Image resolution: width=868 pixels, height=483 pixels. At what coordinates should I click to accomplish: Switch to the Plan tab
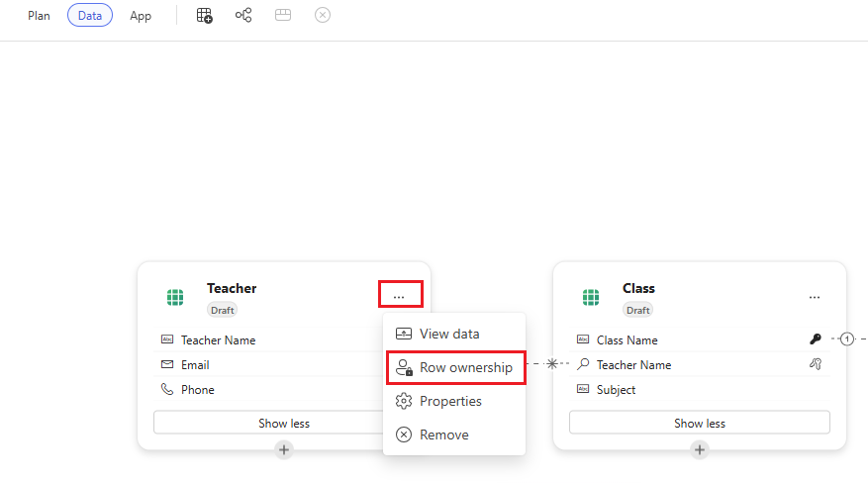pos(39,16)
